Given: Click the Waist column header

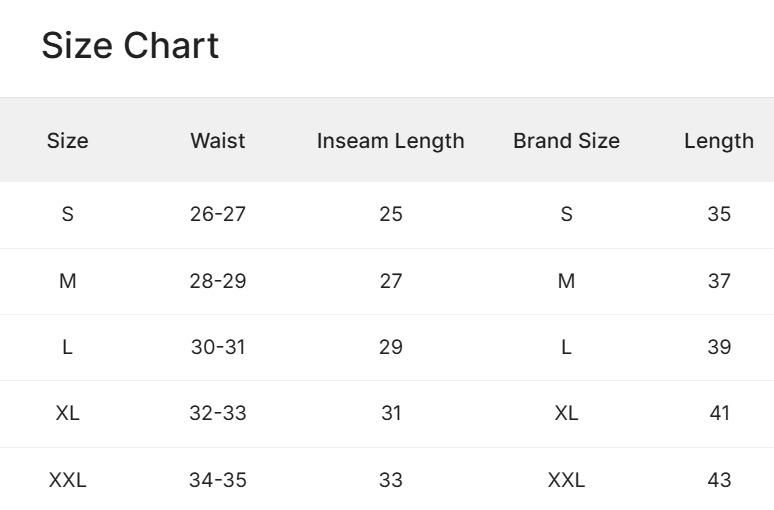Looking at the screenshot, I should (217, 141).
